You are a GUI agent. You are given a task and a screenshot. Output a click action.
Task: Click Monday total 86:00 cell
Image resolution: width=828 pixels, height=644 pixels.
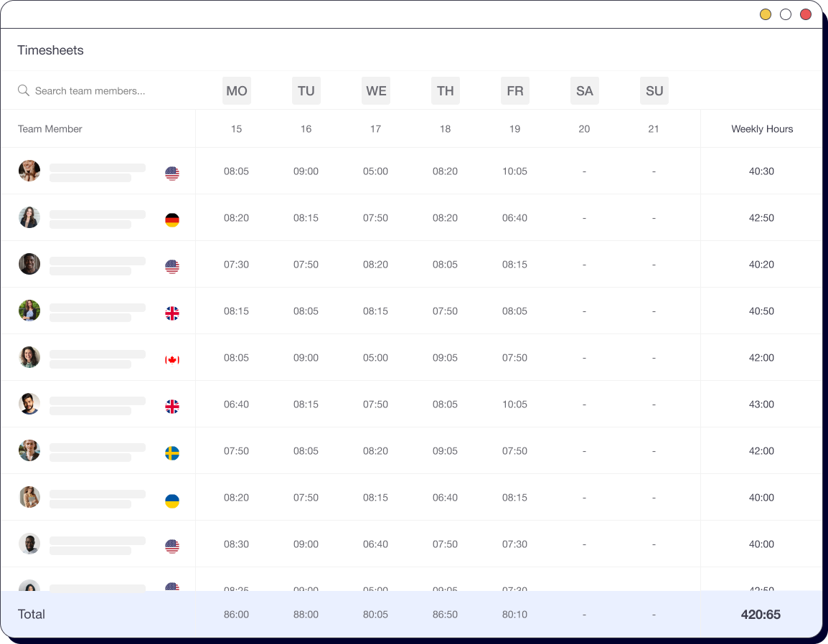(x=236, y=615)
